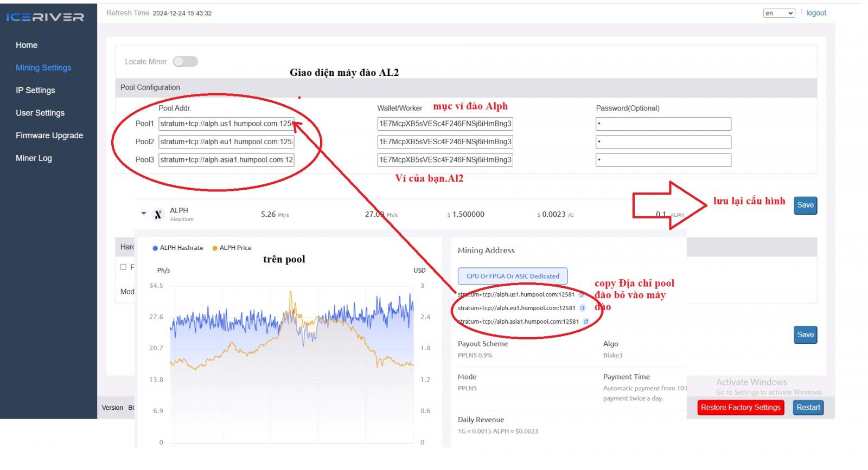Toggle ALPH Hashrate legend dot
The image size is (868, 470).
pyautogui.click(x=155, y=248)
